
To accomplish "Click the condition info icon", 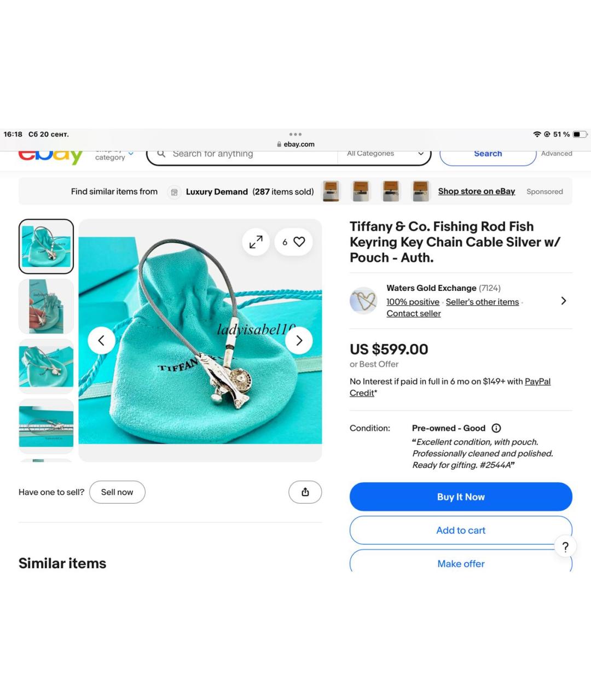I will (496, 428).
